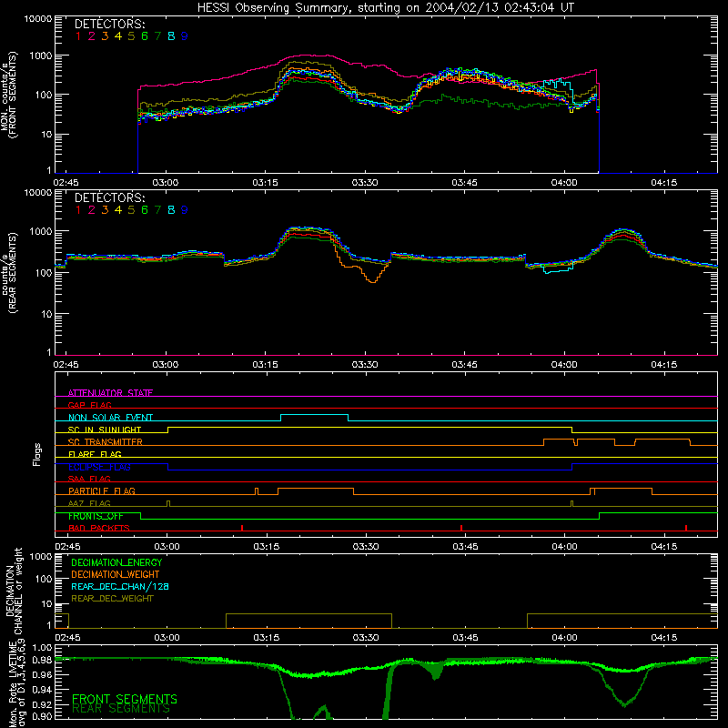Select detector number 7 in rear segments legend
The image size is (728, 728).
pyautogui.click(x=157, y=210)
